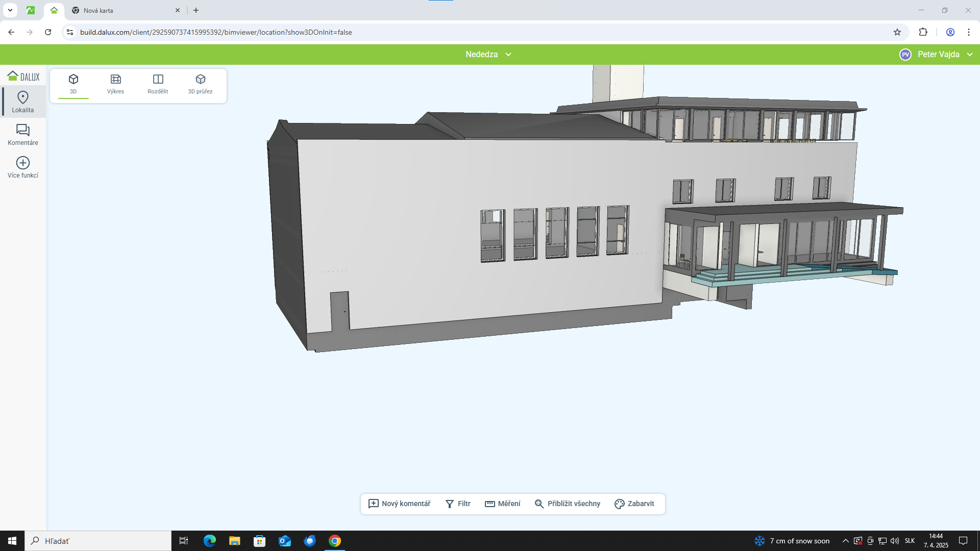Start the Měření measuring tool
The image size is (980, 551).
click(x=503, y=504)
